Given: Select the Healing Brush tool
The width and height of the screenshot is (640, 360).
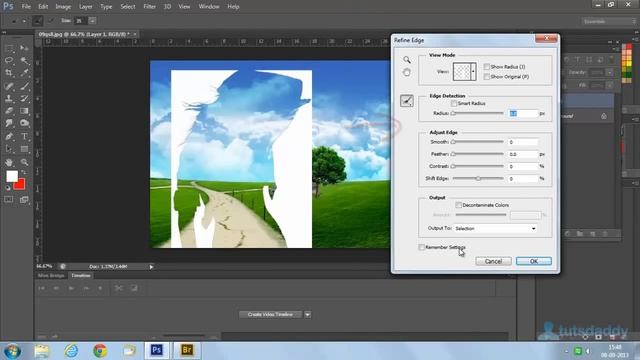Looking at the screenshot, I should coord(9,86).
